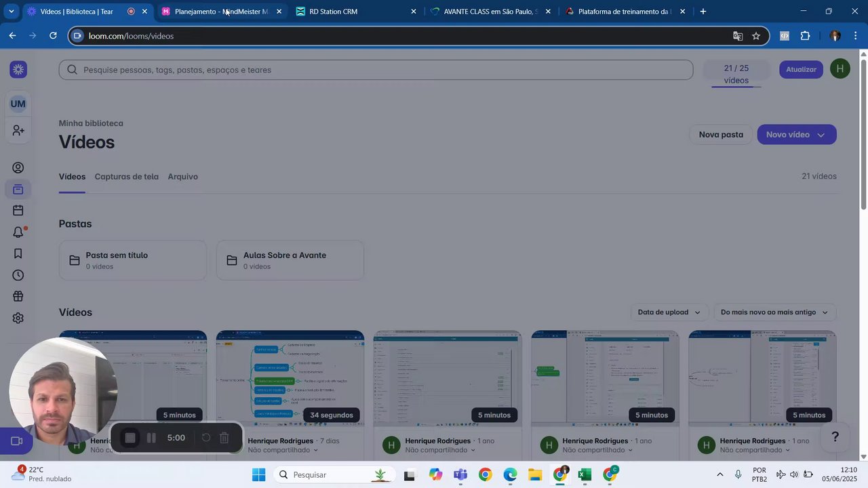Image resolution: width=868 pixels, height=488 pixels.
Task: Open the Loom home logo icon
Action: (18, 69)
